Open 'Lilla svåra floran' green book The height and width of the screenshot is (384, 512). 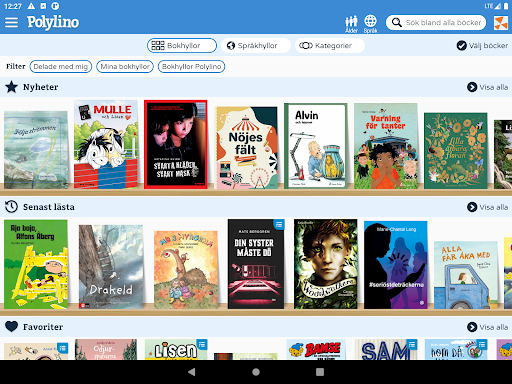click(x=456, y=151)
